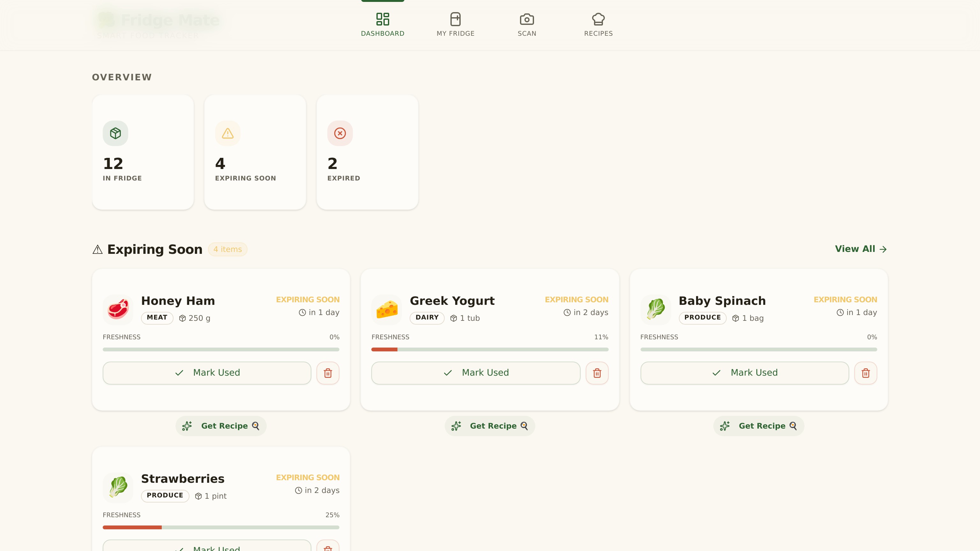The width and height of the screenshot is (980, 551).
Task: Switch to My Fridge tab
Action: pyautogui.click(x=455, y=24)
